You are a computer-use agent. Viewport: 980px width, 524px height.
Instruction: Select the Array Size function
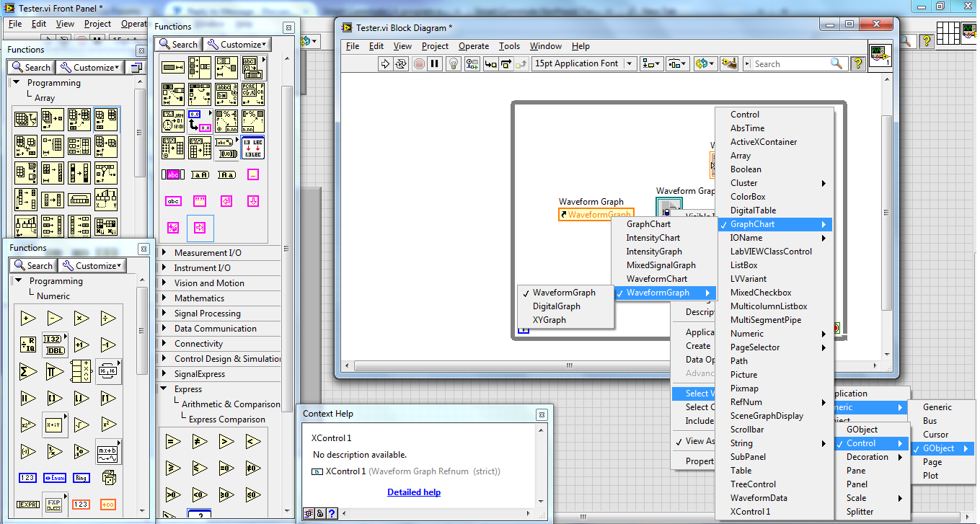27,120
